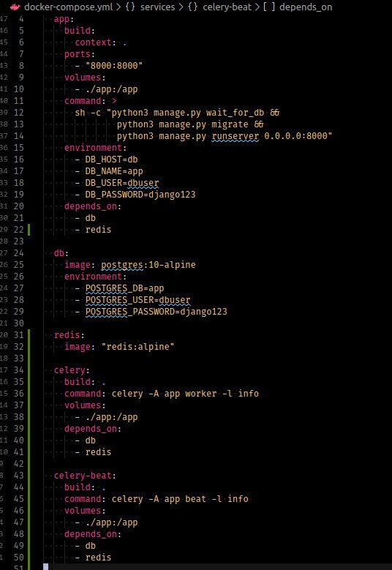Click 'build: .' on line 44
392x570 pixels.
(x=85, y=487)
